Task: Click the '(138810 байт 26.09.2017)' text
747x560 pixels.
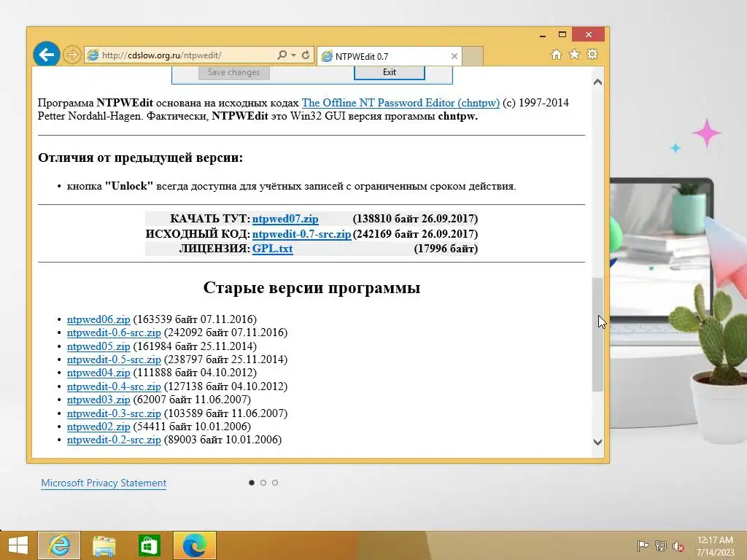Action: pyautogui.click(x=415, y=219)
